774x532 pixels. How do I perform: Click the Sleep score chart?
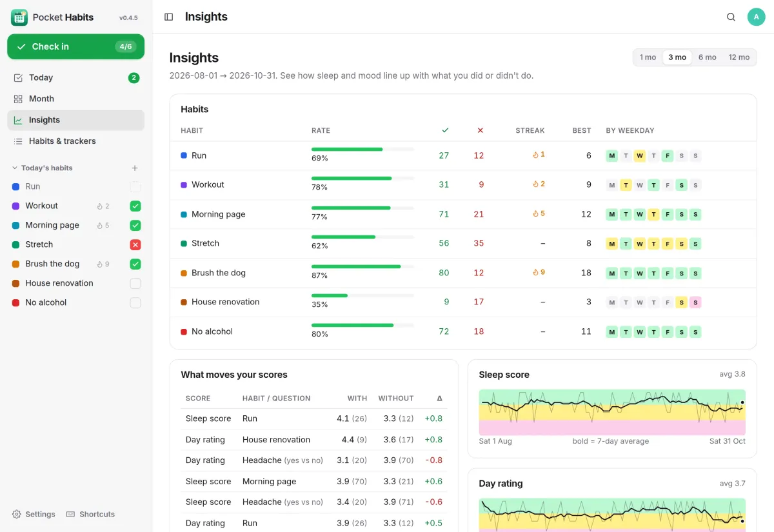(x=612, y=412)
